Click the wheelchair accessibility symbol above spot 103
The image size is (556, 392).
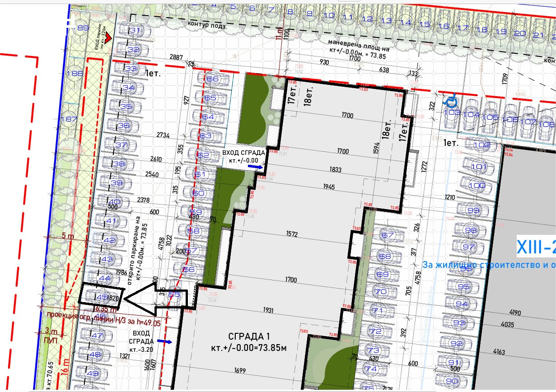451,98
